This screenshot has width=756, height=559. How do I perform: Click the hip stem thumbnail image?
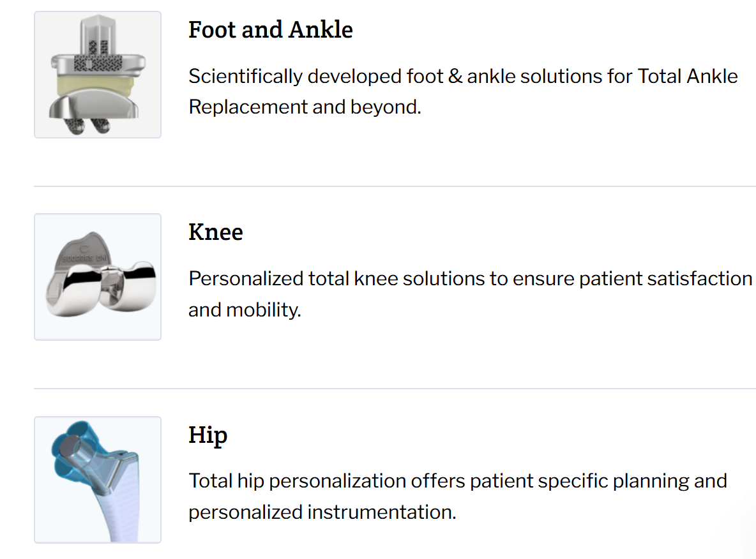pos(98,480)
